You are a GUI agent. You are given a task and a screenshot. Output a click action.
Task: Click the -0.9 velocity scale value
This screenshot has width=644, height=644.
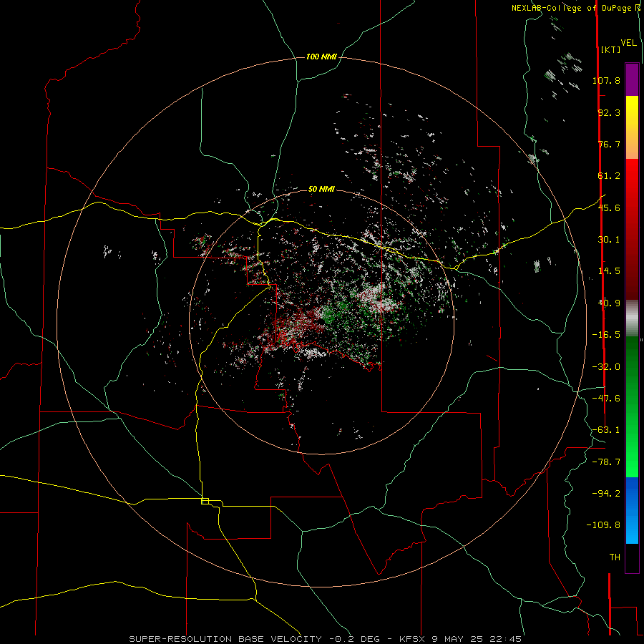click(609, 303)
